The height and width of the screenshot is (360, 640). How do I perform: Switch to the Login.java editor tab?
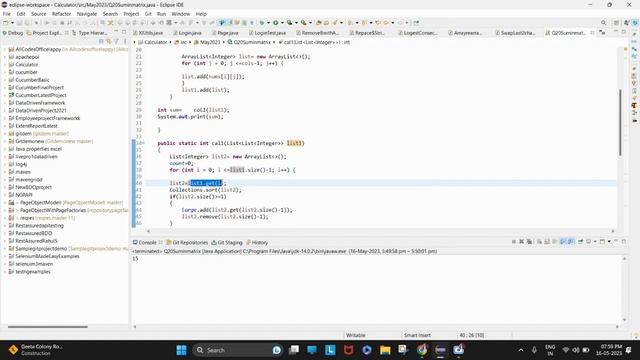187,33
